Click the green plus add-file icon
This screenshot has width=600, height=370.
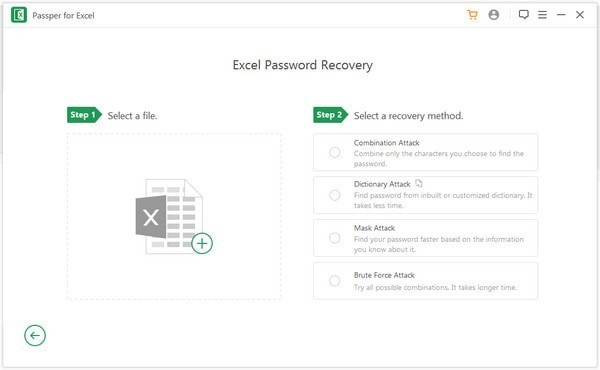pyautogui.click(x=202, y=243)
